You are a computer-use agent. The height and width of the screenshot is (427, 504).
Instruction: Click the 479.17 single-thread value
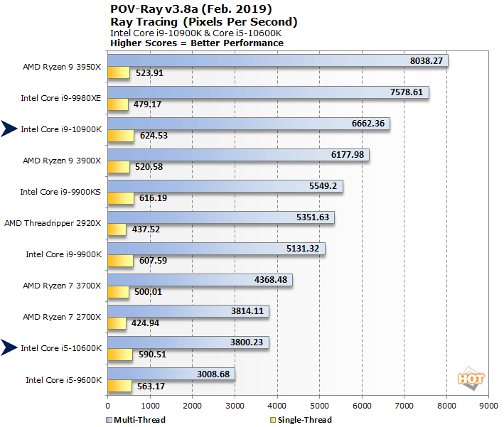147,104
